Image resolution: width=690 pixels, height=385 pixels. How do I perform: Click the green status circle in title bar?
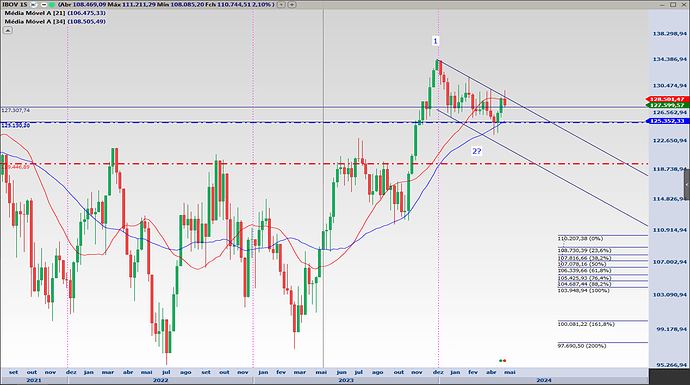pyautogui.click(x=51, y=4)
